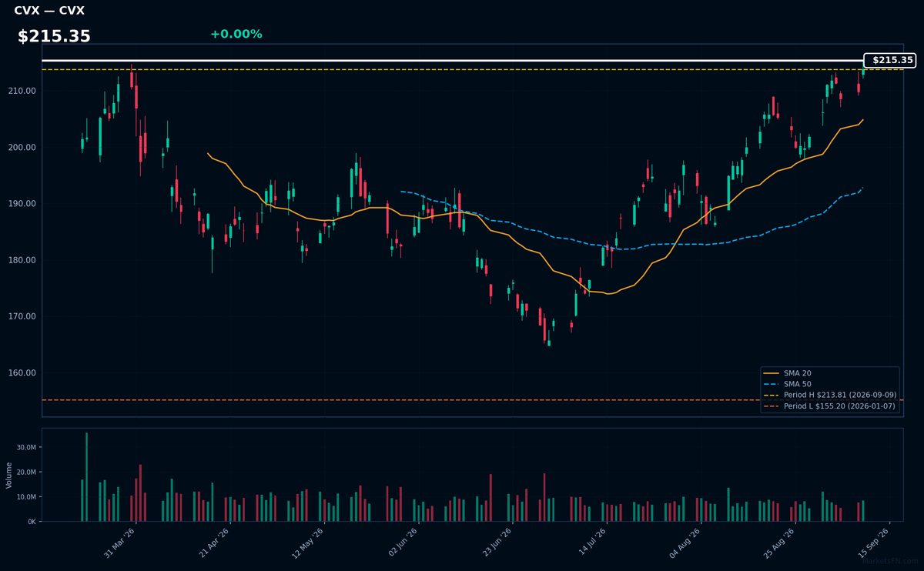
Task: Click the CVX — CVX chart title
Action: coord(49,11)
